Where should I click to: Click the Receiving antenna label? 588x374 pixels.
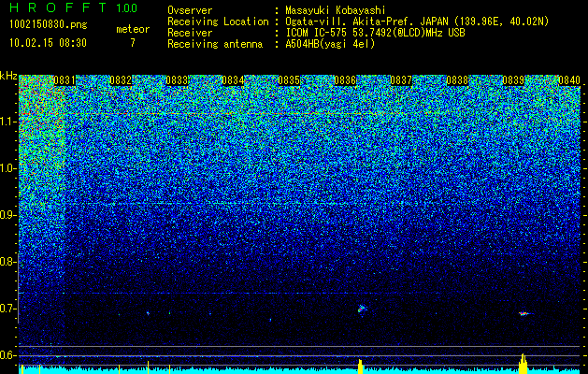point(215,44)
